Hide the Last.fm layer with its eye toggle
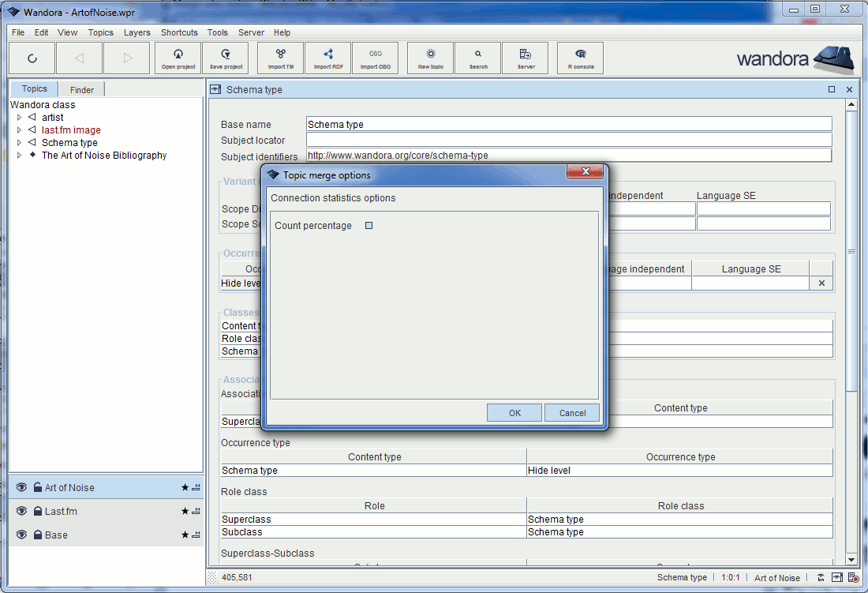 point(21,511)
